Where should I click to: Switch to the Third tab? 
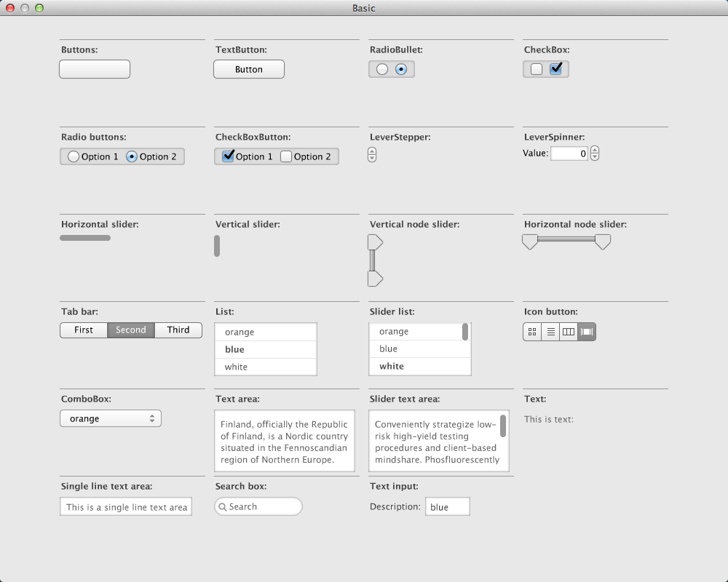[x=178, y=330]
